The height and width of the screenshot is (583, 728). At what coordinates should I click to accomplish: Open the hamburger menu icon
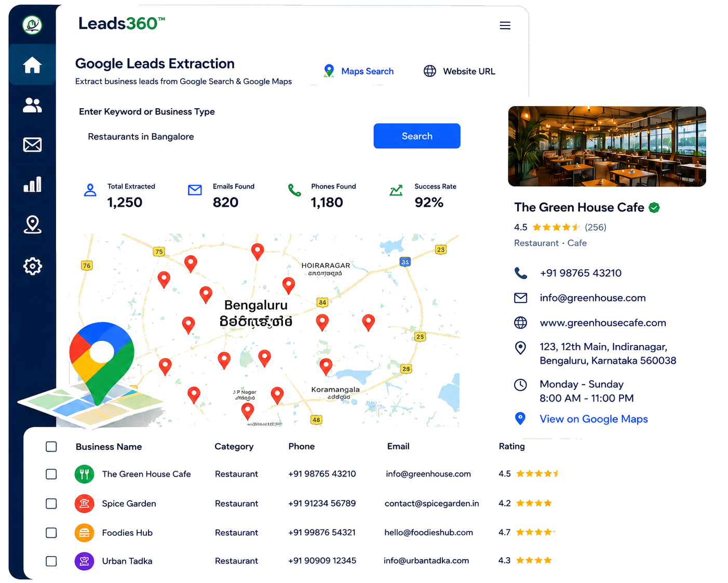(x=505, y=25)
